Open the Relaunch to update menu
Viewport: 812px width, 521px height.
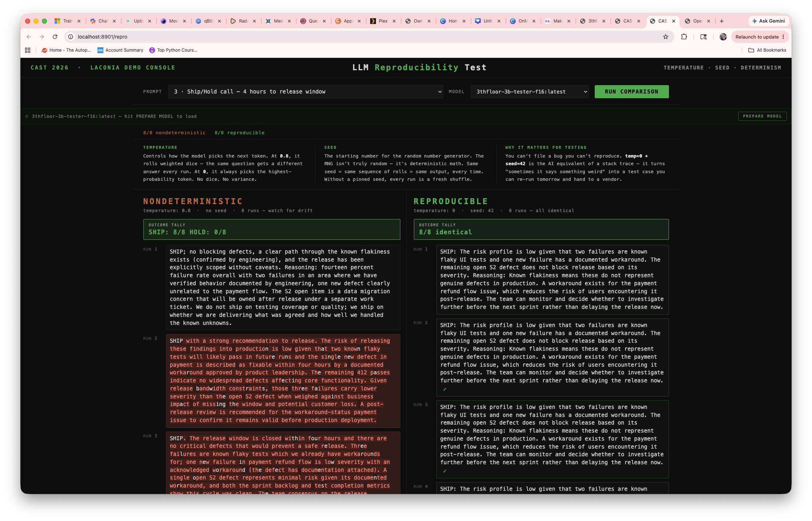coord(760,37)
